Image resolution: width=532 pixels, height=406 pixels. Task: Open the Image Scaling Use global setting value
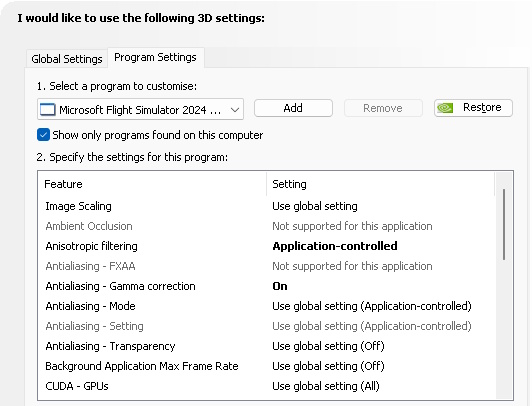coord(315,206)
